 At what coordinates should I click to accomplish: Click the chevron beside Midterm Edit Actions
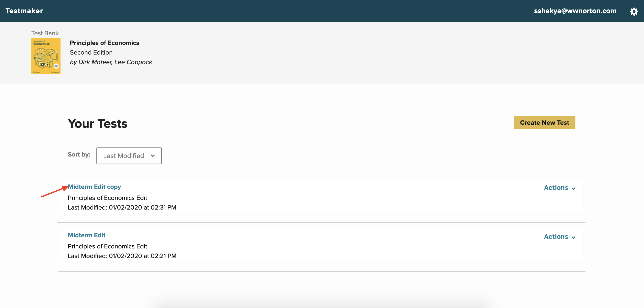(573, 237)
